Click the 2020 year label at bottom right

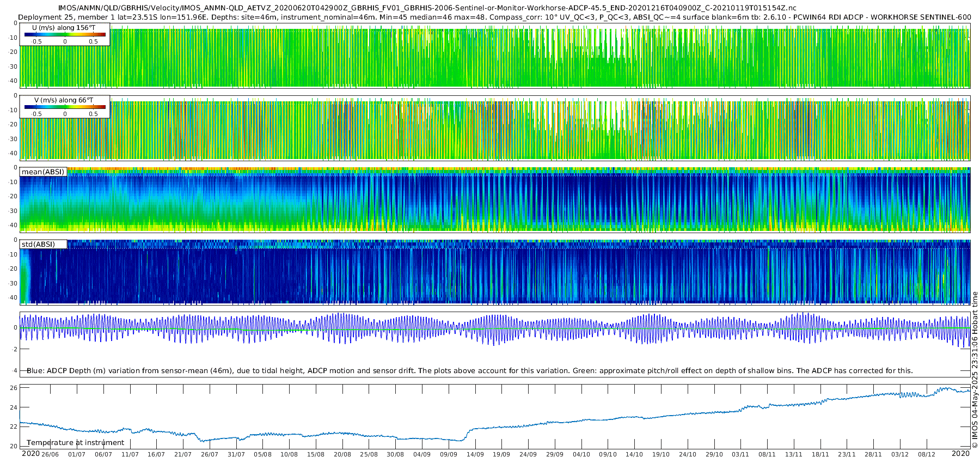[960, 454]
